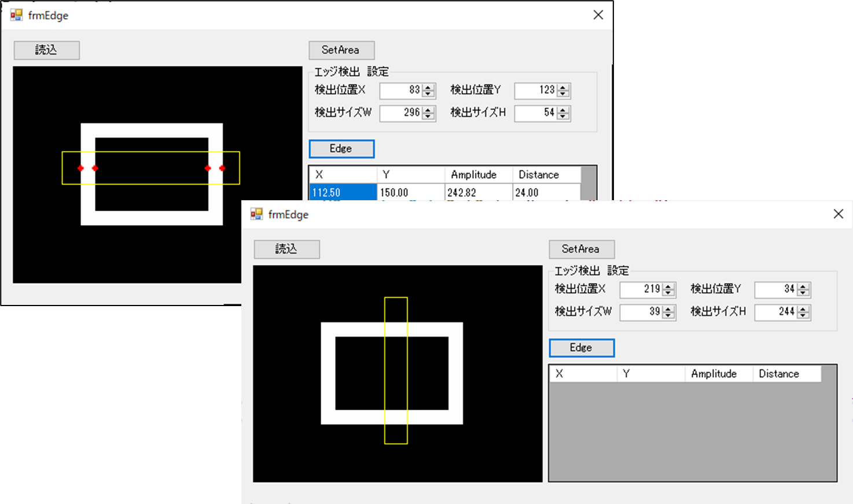Run edge detection with the Edge button, front window
The width and height of the screenshot is (853, 504).
[581, 348]
